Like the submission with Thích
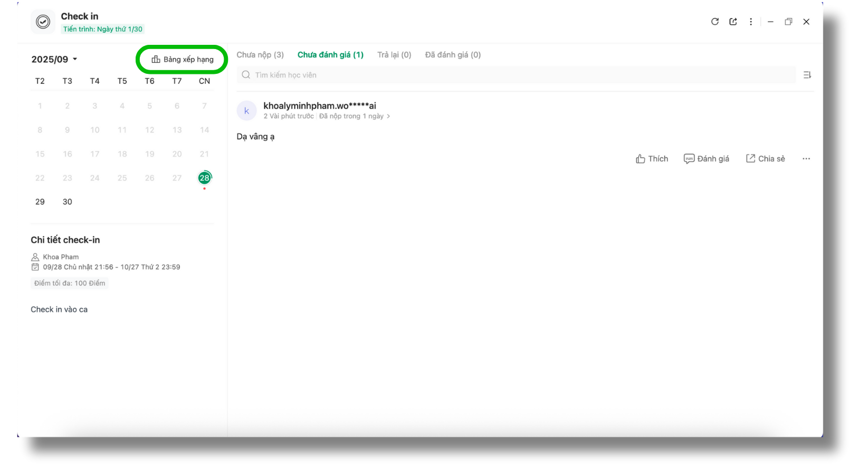Image resolution: width=868 pixels, height=469 pixels. click(652, 159)
